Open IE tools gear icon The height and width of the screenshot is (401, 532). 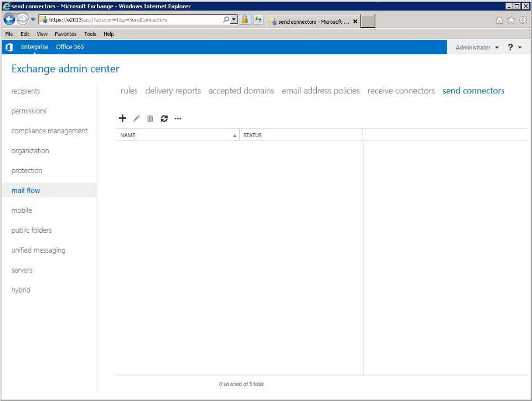click(522, 20)
